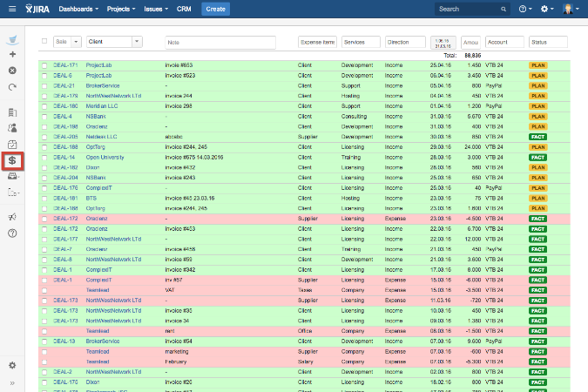588x392 pixels.
Task: Open the DEAL-205 link
Action: pos(65,137)
